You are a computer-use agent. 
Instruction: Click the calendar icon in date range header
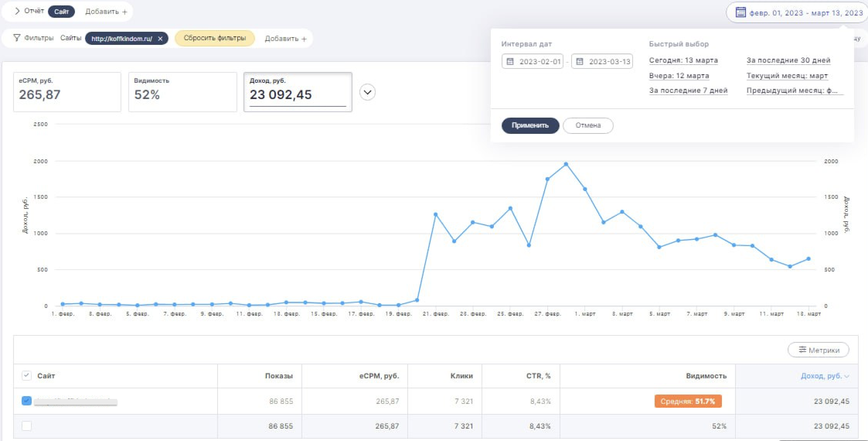tap(740, 12)
